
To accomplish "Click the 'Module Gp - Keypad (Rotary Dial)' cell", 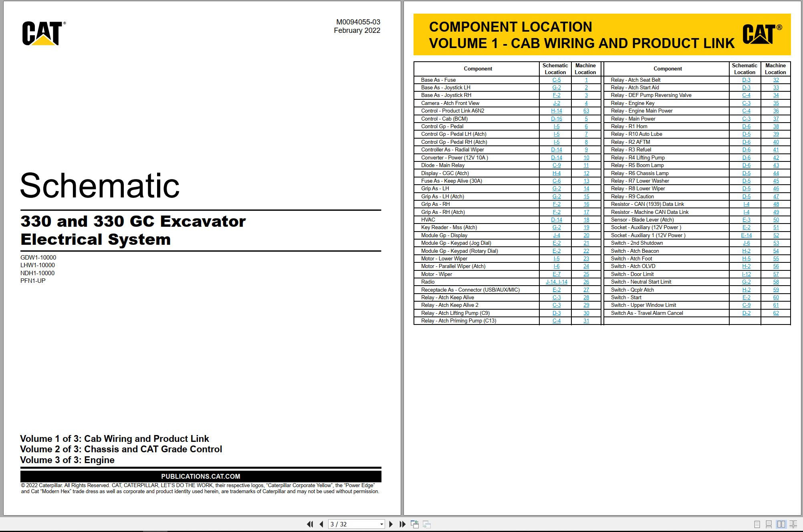I will [476, 251].
